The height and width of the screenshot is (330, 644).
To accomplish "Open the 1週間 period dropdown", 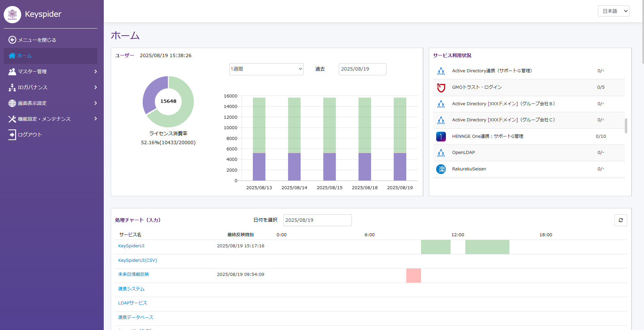I will (x=266, y=69).
